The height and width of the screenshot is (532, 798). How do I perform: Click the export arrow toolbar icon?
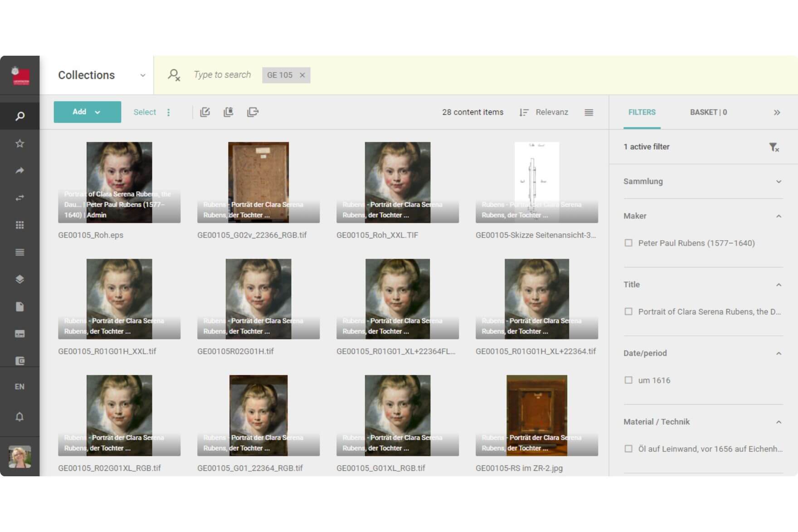tap(253, 112)
